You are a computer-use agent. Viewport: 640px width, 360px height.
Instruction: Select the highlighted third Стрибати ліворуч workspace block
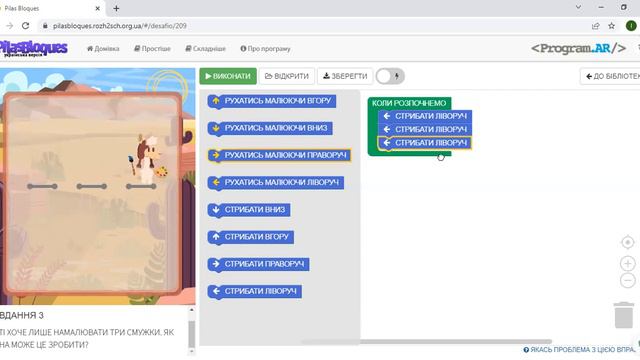click(x=425, y=143)
